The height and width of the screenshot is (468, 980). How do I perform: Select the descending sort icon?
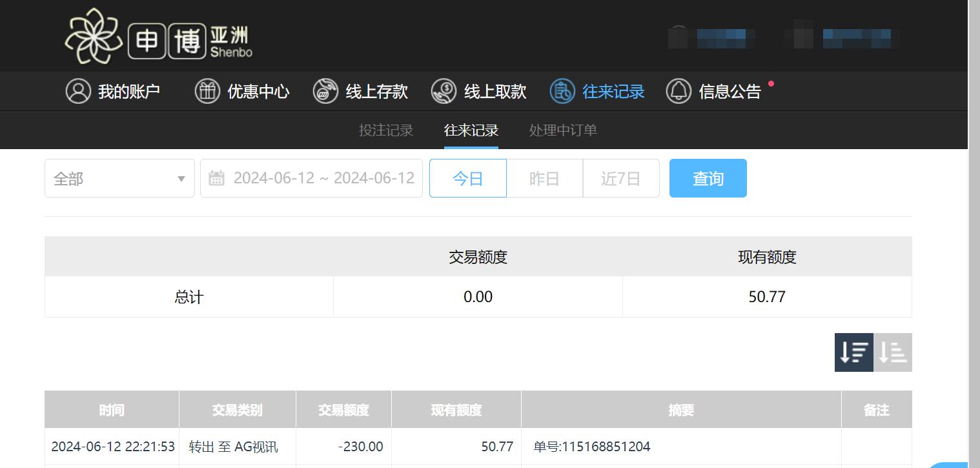coord(853,352)
